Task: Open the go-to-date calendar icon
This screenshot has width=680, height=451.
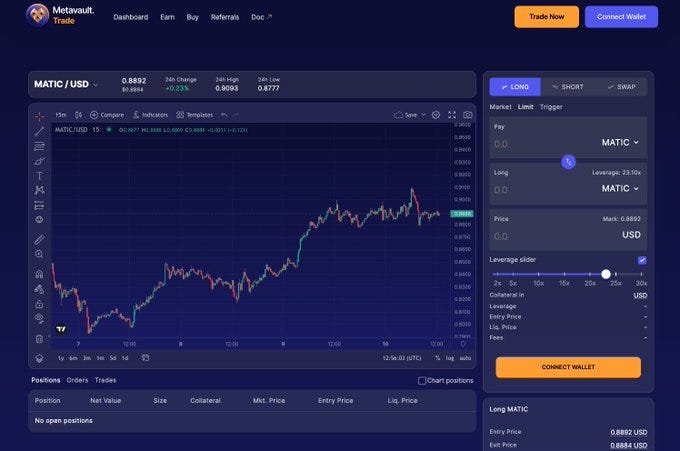Action: pos(145,358)
